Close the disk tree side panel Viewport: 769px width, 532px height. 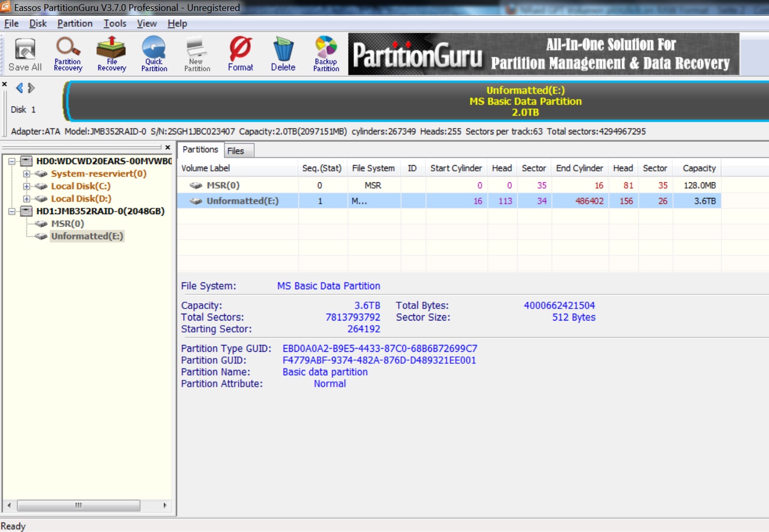coord(168,147)
